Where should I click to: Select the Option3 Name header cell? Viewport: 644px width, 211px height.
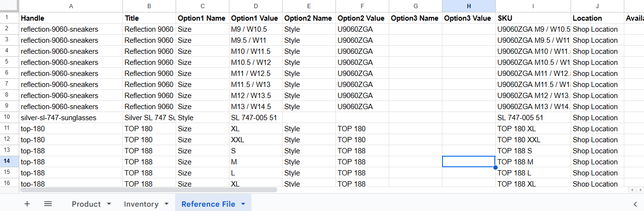(415, 18)
